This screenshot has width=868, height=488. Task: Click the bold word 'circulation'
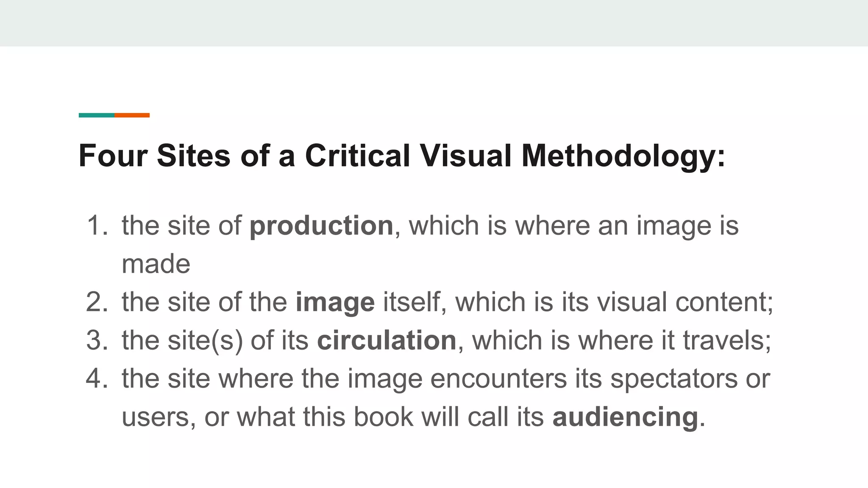[387, 340]
